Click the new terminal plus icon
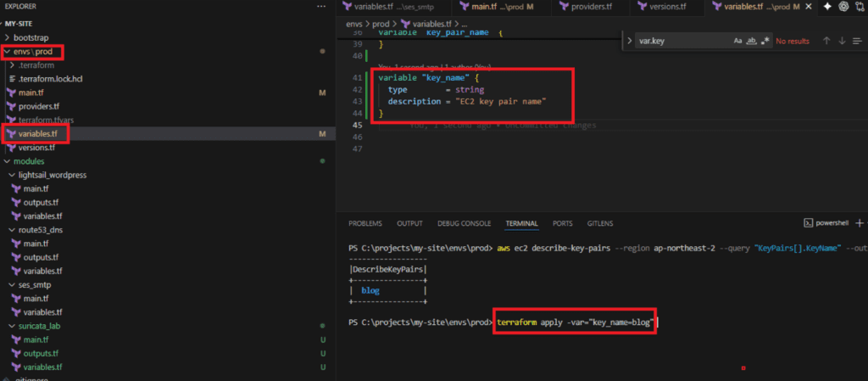The image size is (868, 381). pos(860,223)
